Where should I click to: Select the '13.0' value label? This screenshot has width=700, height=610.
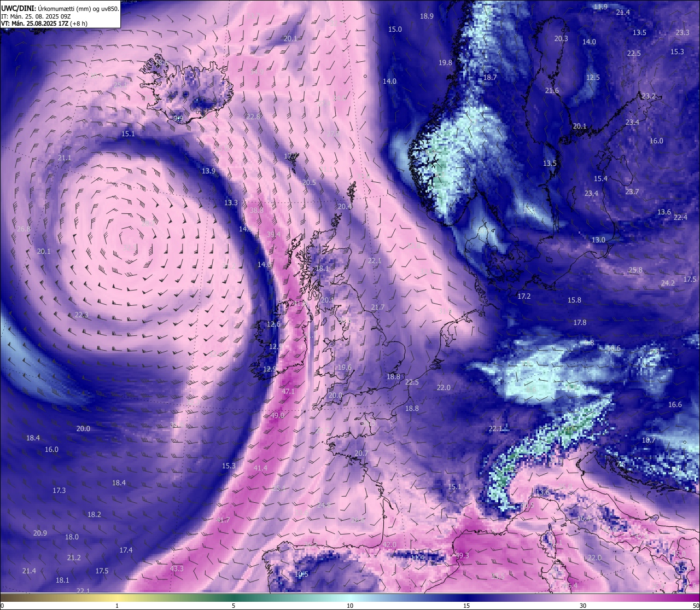click(598, 240)
